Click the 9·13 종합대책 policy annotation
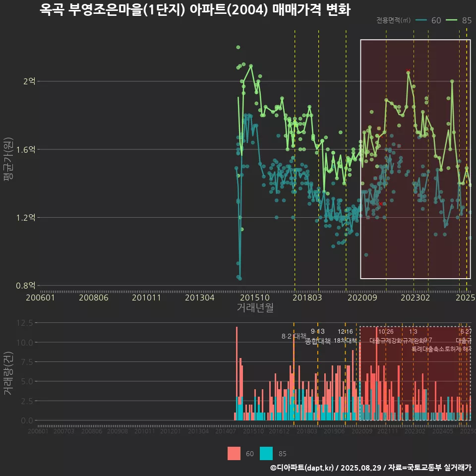The image size is (476, 476). tap(317, 336)
